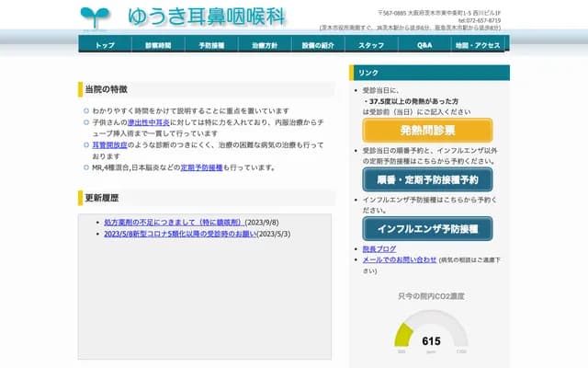Select 治療方針 in the navigation bar
This screenshot has height=368, width=588.
(265, 44)
